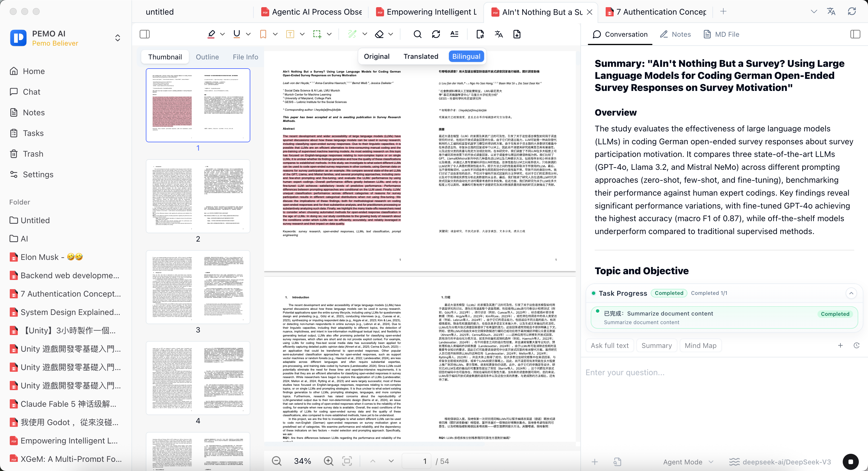Select the text box tool
This screenshot has width=868, height=471.
click(290, 34)
